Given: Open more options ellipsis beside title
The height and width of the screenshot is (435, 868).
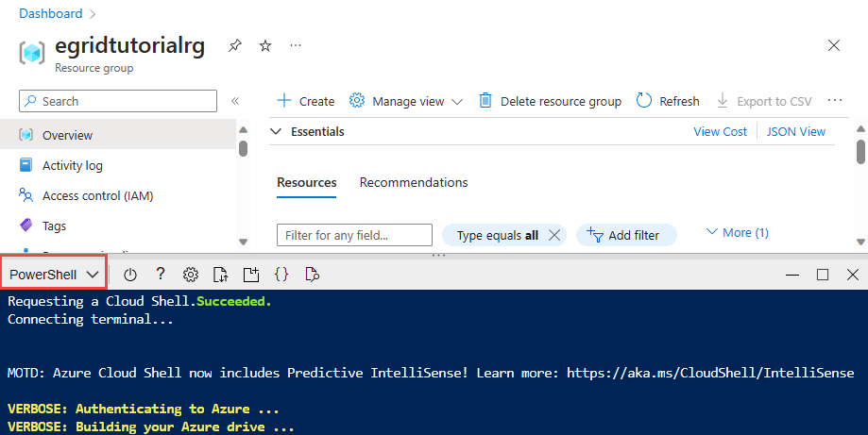Looking at the screenshot, I should point(296,45).
